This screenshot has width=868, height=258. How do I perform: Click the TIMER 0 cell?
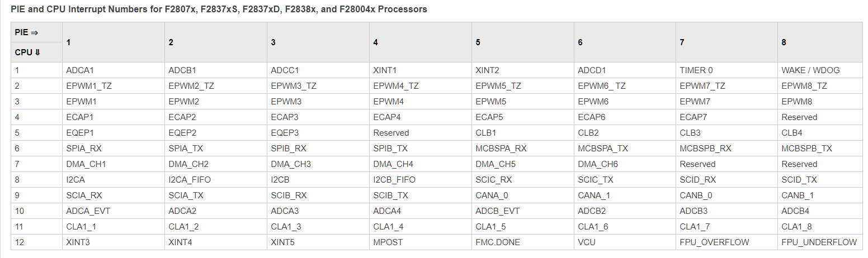pyautogui.click(x=696, y=70)
